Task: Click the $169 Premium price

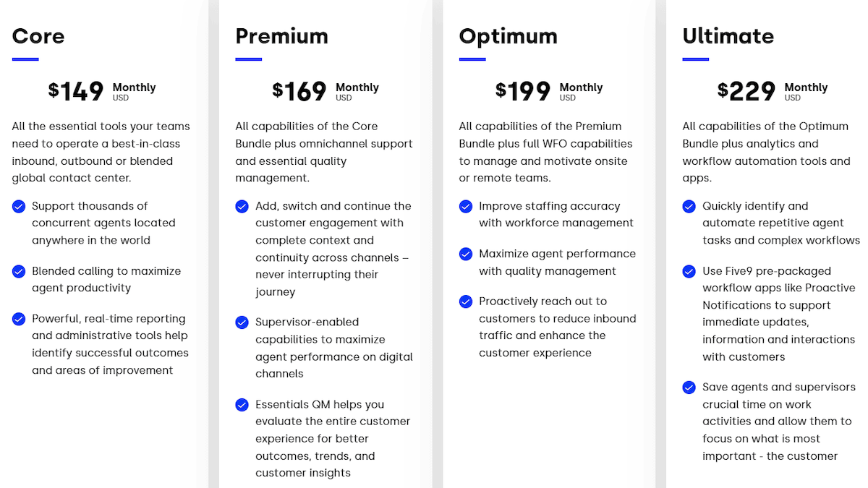Action: [x=299, y=92]
